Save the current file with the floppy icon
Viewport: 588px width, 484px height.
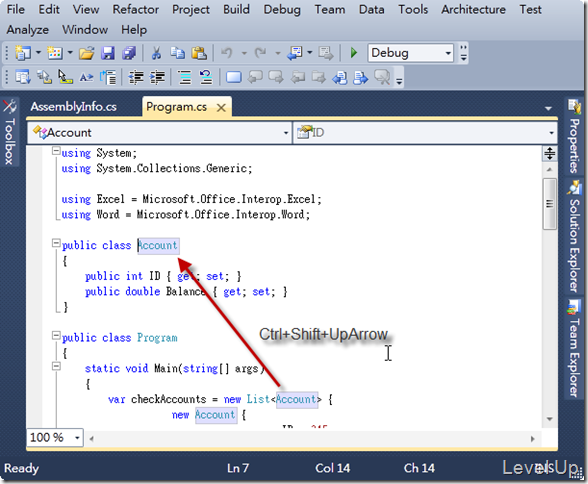(108, 53)
